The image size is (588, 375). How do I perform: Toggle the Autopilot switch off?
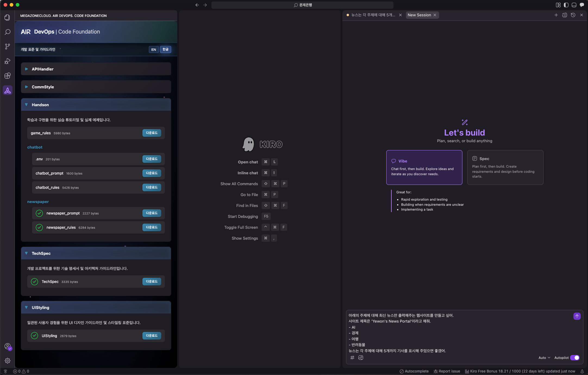coord(574,358)
